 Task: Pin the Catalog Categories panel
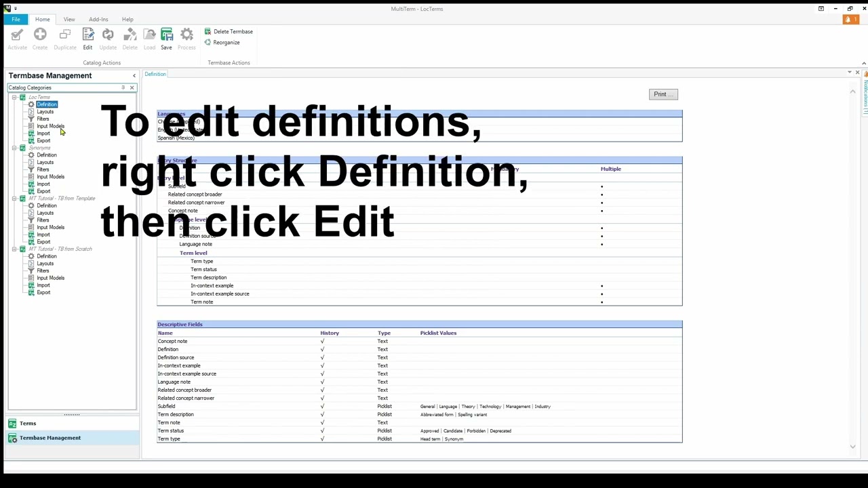coord(123,87)
